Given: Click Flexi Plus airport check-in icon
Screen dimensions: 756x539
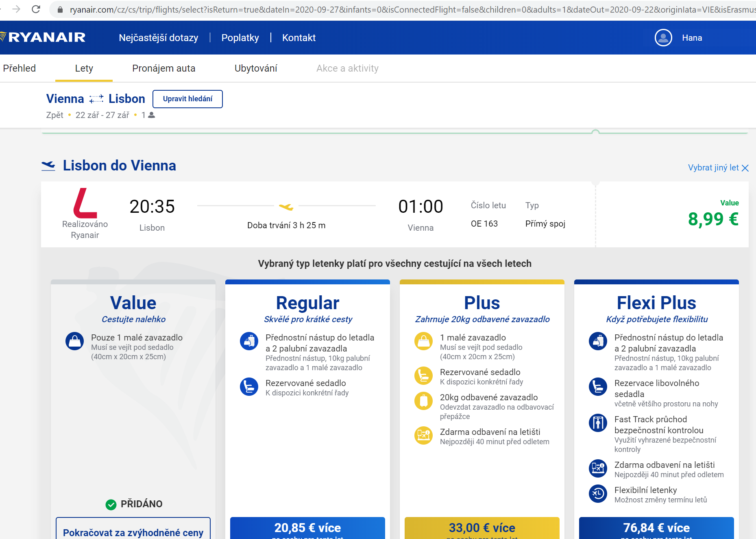Looking at the screenshot, I should click(x=598, y=469).
